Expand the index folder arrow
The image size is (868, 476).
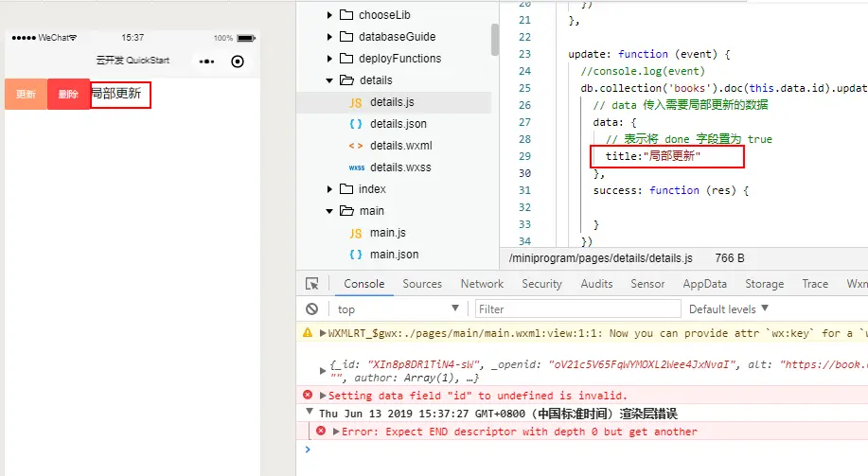pyautogui.click(x=329, y=189)
